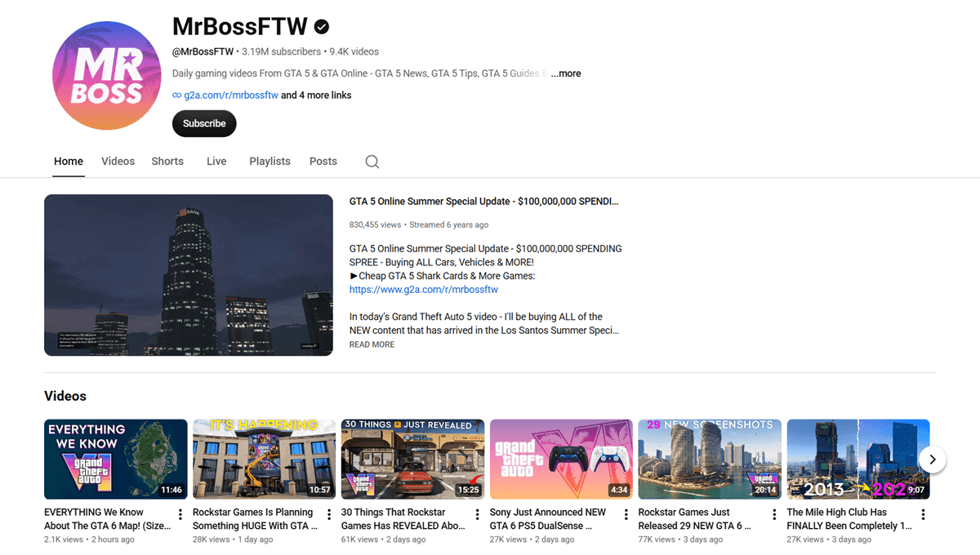980x555 pixels.
Task: Open featured video title GTA 5 Online Summer Special
Action: [x=483, y=202]
